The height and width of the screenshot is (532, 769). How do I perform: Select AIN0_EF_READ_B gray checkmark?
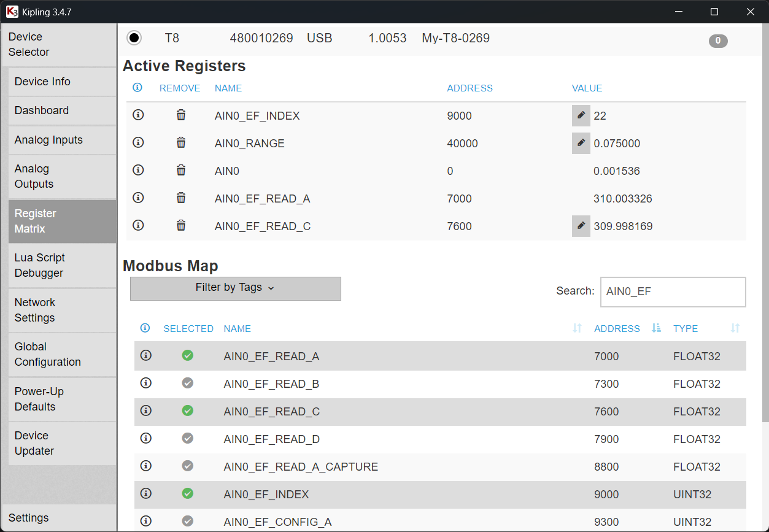188,383
